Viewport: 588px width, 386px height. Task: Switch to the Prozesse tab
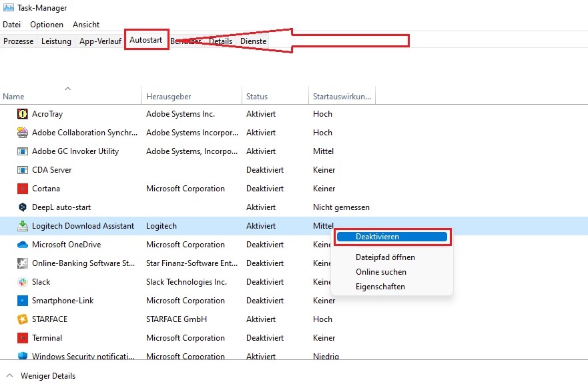(x=19, y=41)
